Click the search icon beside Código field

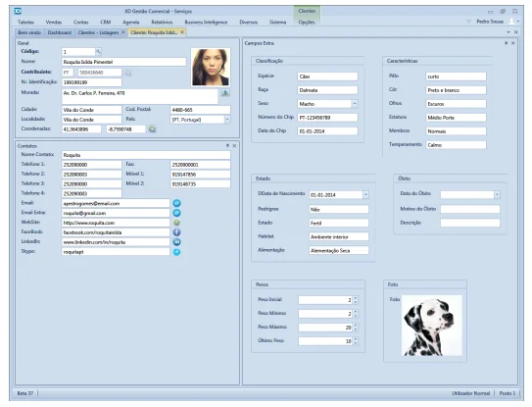pos(98,52)
